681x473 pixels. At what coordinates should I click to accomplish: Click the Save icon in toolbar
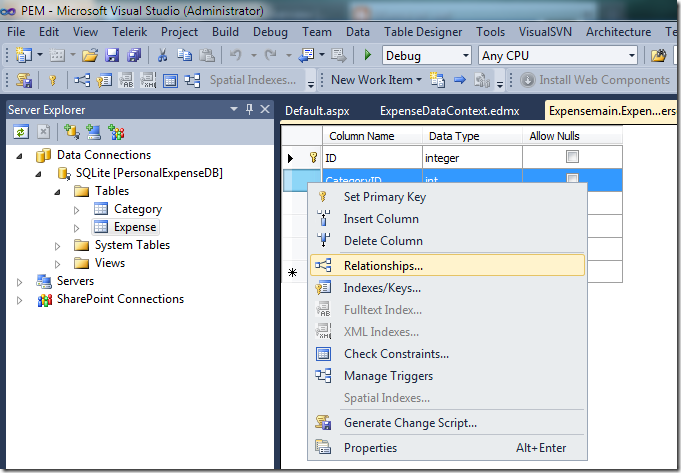point(112,56)
